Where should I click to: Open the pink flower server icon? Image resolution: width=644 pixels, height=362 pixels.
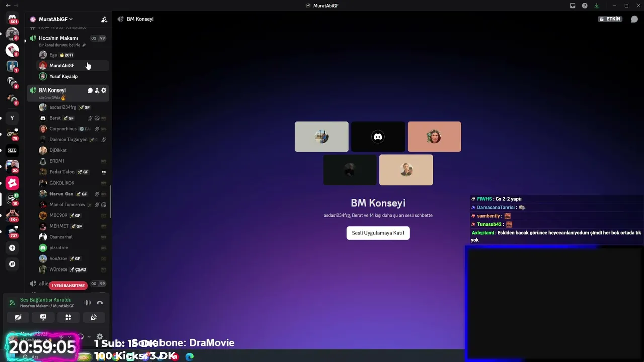click(12, 183)
